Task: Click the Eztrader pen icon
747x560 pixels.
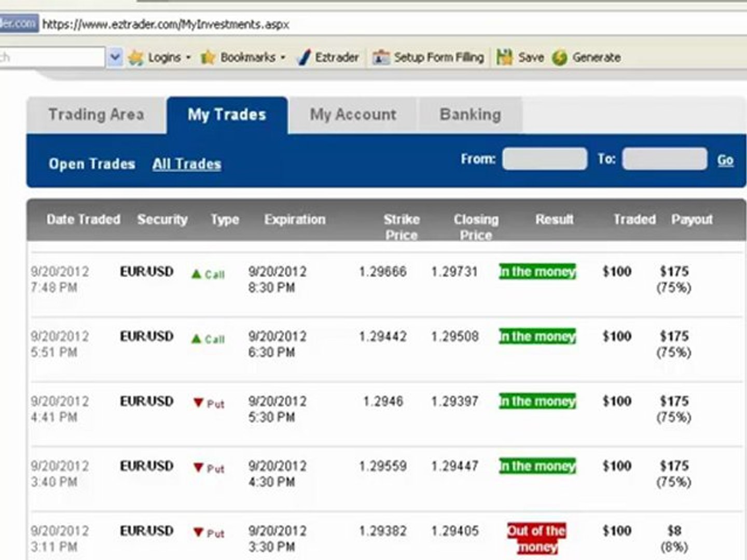Action: tap(303, 58)
